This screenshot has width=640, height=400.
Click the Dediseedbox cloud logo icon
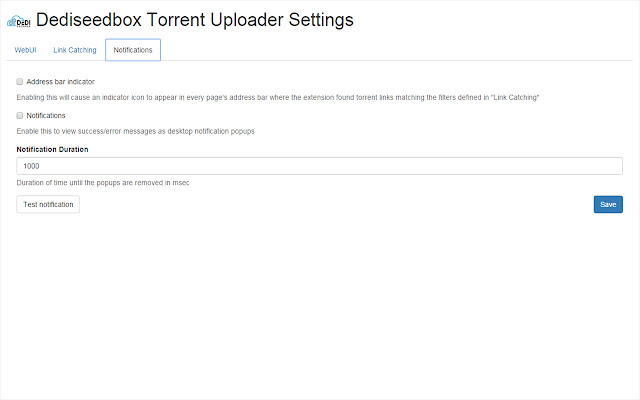19,21
